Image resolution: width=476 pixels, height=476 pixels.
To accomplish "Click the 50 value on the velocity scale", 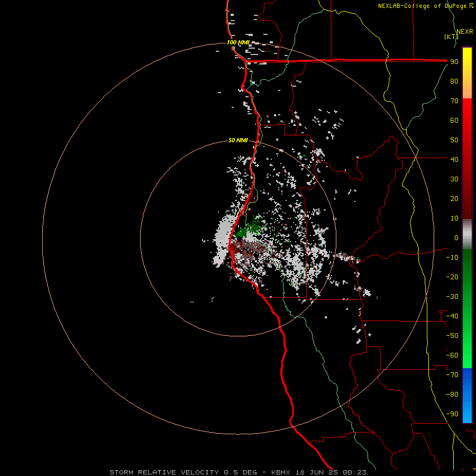I will [454, 140].
